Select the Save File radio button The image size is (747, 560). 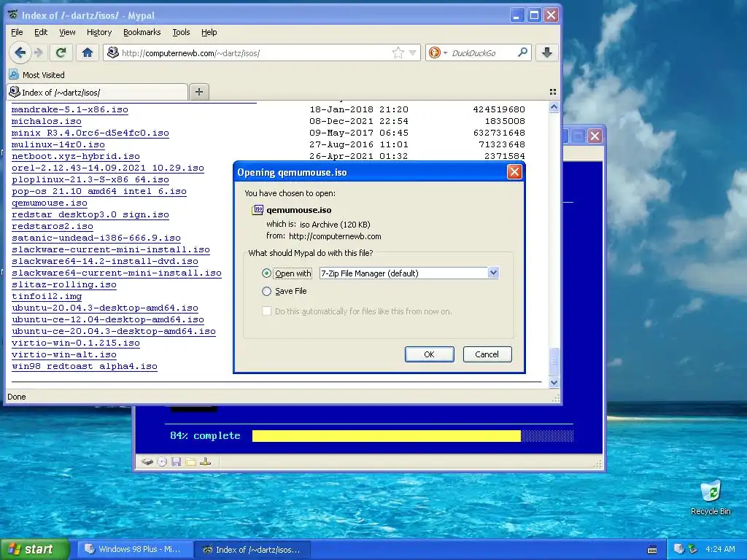[266, 291]
